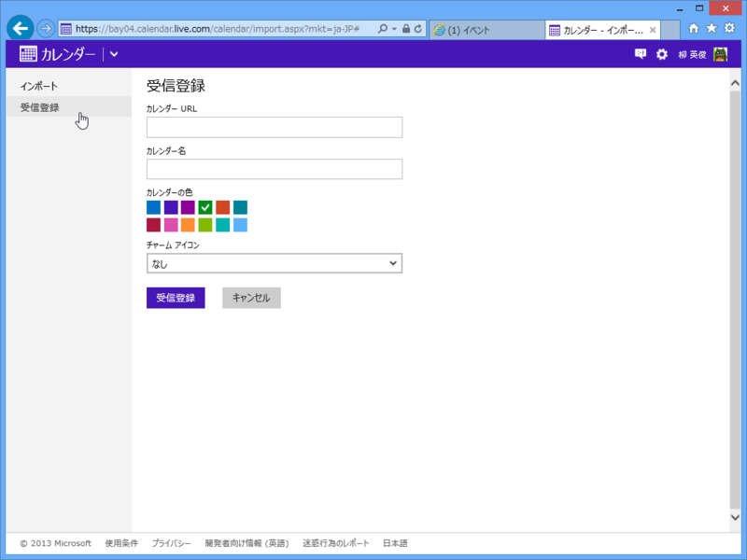
Task: Open Internet Explorer favorites star icon
Action: point(711,28)
